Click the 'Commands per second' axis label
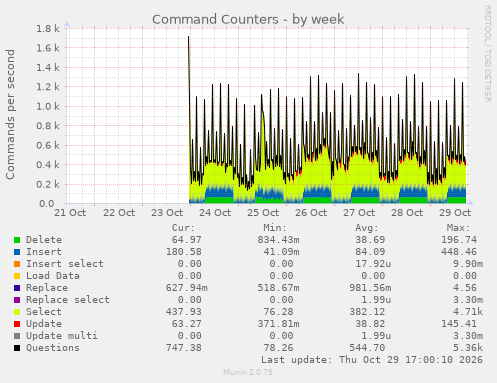 pyautogui.click(x=10, y=114)
